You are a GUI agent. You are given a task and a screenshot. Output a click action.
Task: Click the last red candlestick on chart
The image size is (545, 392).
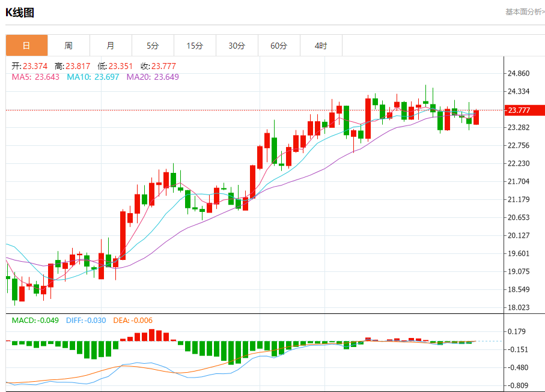tap(476, 117)
